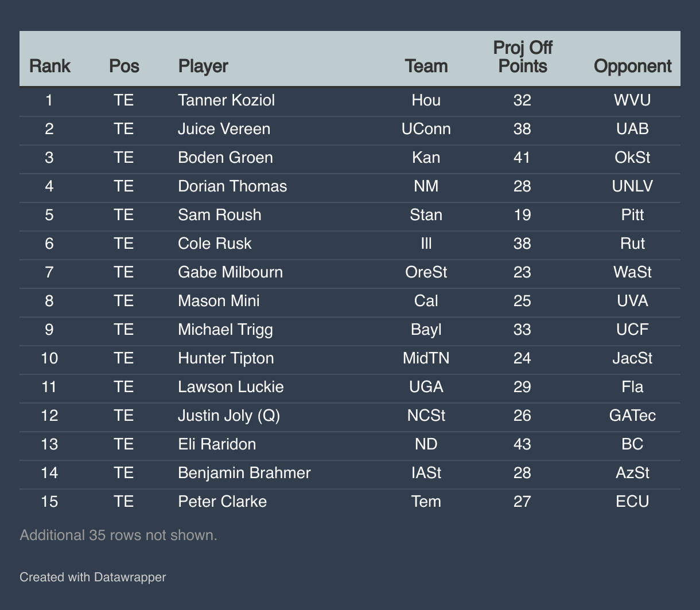Click the Additional 35 rows not shown text

119,535
